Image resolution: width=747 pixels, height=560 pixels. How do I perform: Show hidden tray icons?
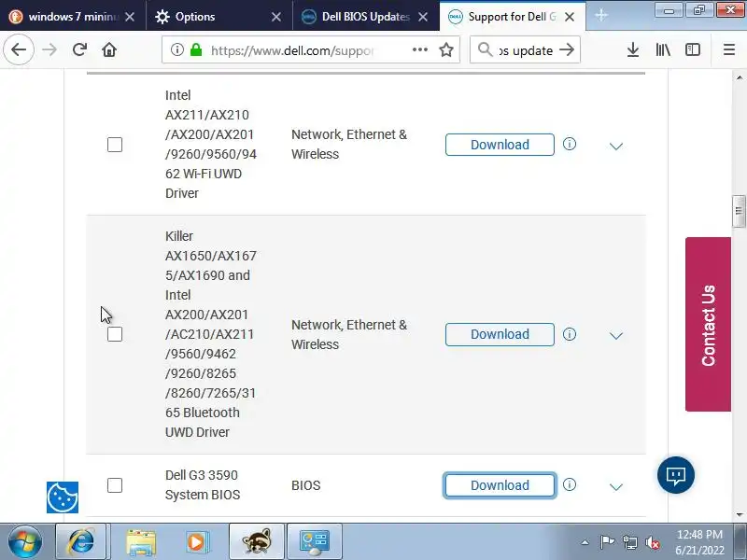point(585,542)
